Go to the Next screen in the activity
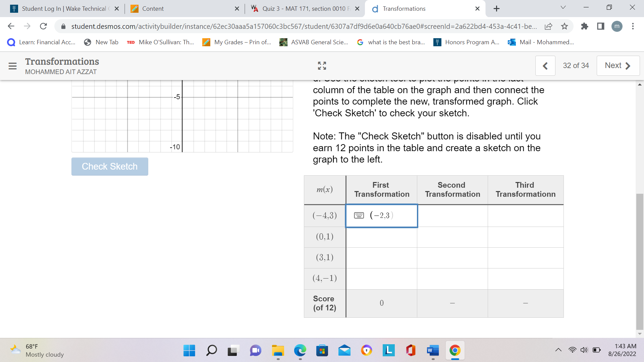 pyautogui.click(x=618, y=65)
